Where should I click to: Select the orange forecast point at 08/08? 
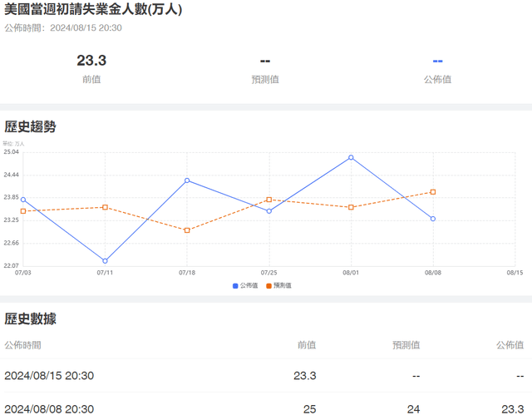(x=433, y=192)
